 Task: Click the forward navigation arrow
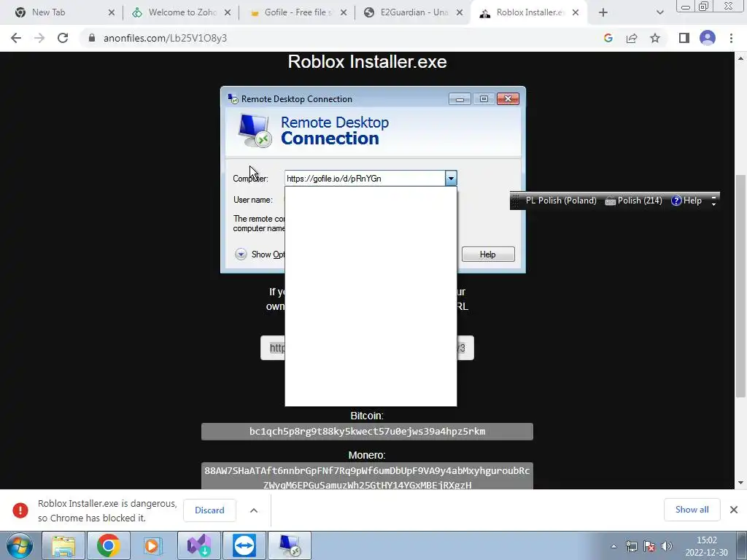39,38
